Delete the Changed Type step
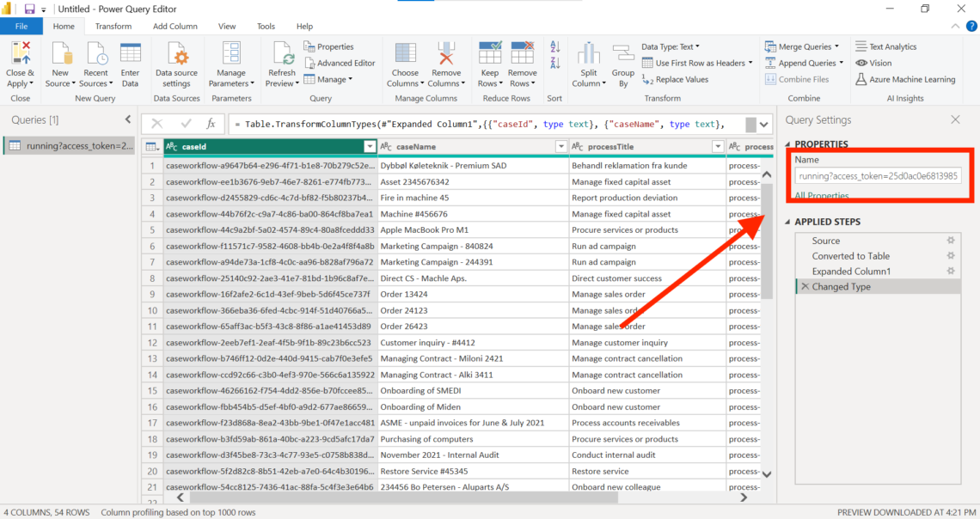Screen dimensions: 980x519 point(805,287)
